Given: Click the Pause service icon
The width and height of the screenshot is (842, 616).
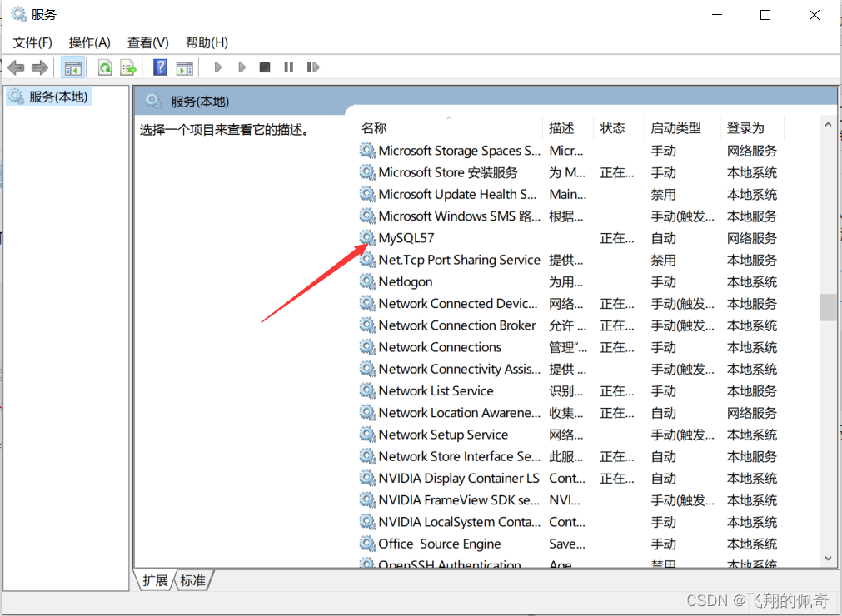Looking at the screenshot, I should coord(289,67).
